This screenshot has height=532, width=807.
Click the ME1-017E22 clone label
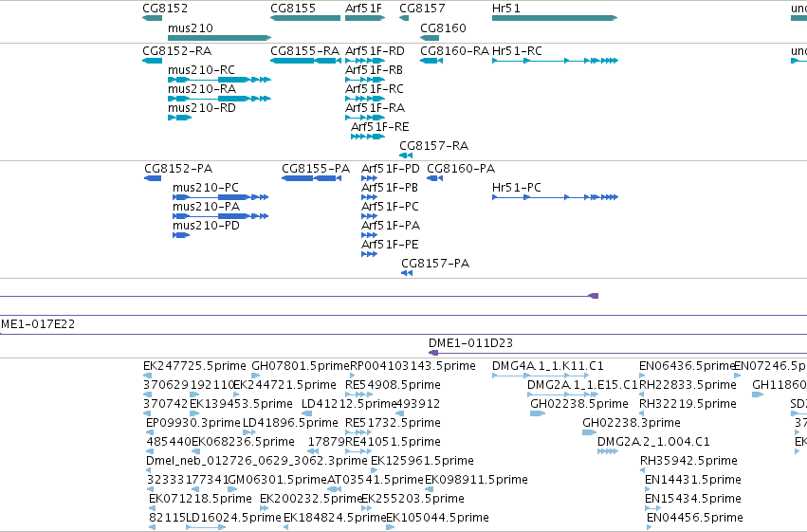pos(38,324)
